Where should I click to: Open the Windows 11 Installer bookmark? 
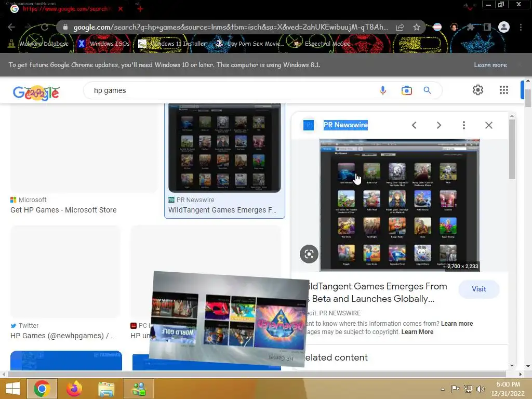(x=172, y=44)
